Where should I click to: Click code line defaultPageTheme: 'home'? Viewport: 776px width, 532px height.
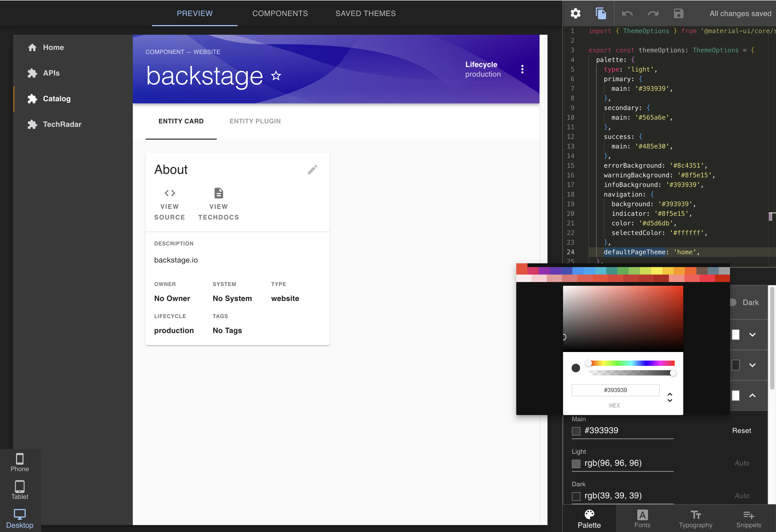[x=651, y=252]
